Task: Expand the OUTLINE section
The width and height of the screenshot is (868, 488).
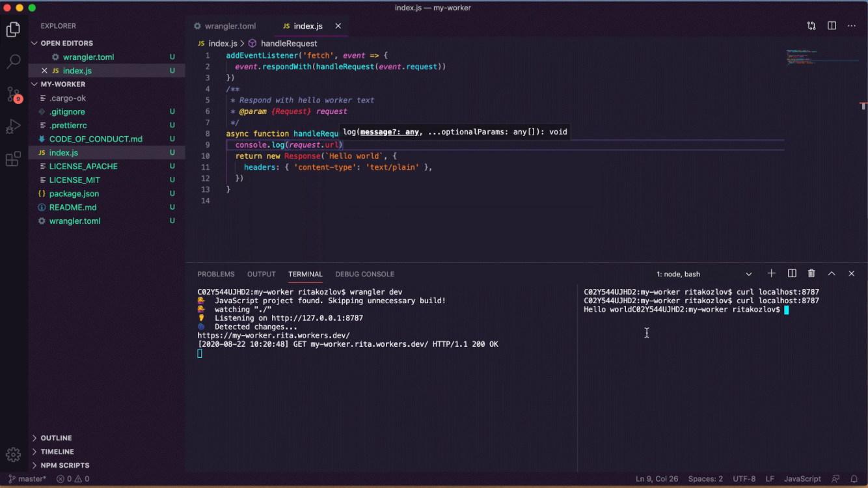Action: [x=56, y=438]
